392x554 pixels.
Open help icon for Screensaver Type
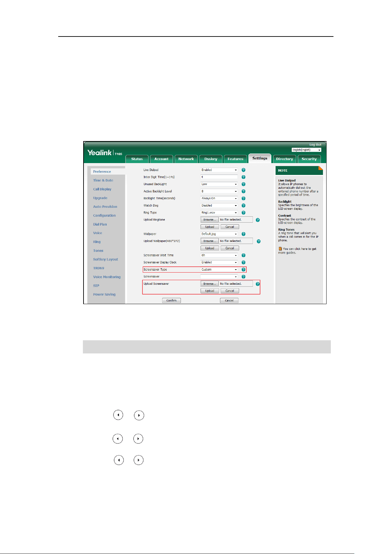(243, 270)
